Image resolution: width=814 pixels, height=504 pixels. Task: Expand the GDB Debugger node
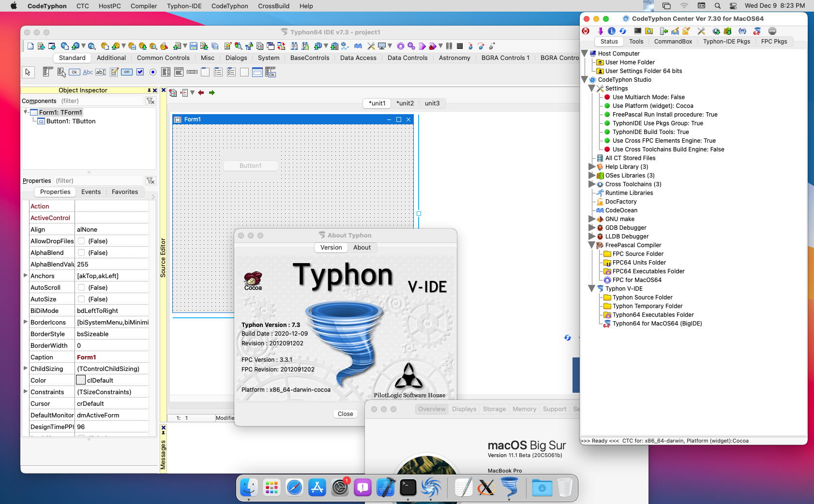591,228
